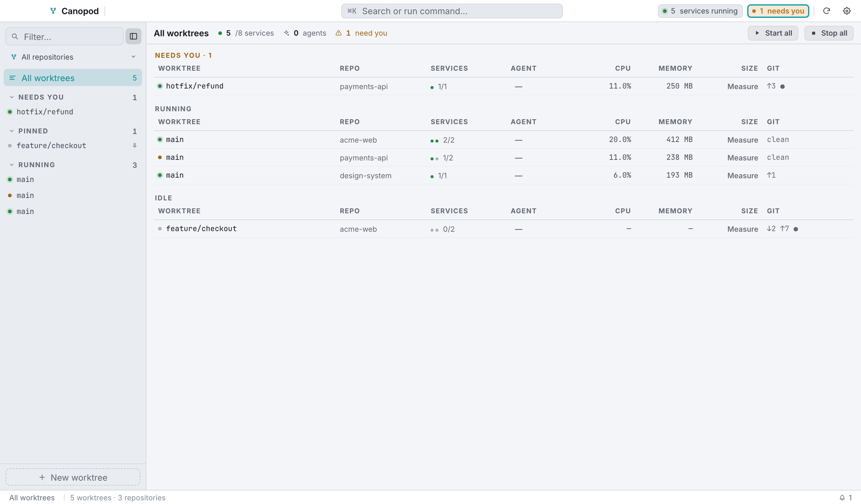Click the Canopod logo icon
The height and width of the screenshot is (504, 861).
click(53, 11)
